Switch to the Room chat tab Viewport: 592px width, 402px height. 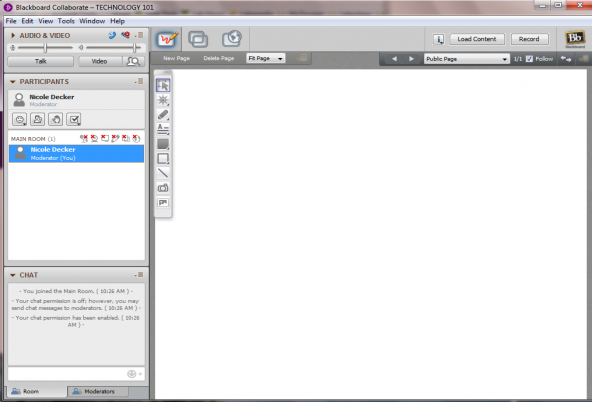[x=37, y=391]
